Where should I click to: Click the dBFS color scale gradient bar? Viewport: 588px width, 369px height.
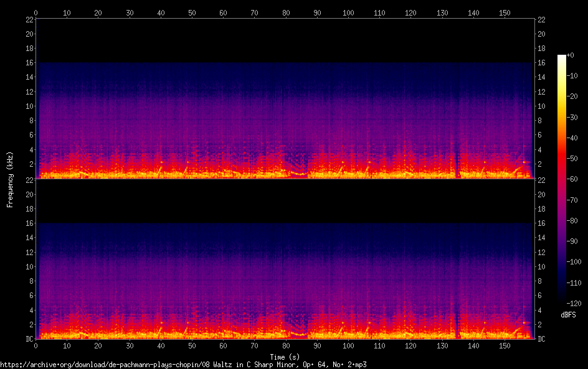tap(561, 179)
